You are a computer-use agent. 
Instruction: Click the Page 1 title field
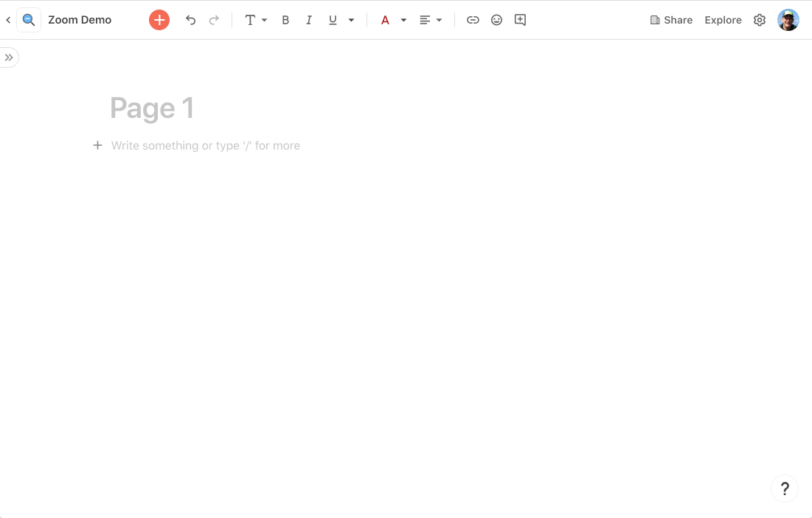pos(151,108)
